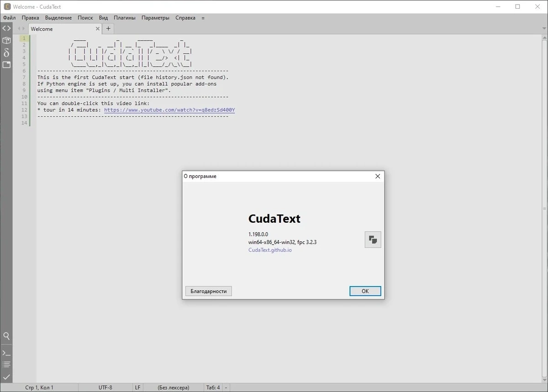Add a new tab with the plus button
Viewport: 548px width, 392px height.
point(108,28)
